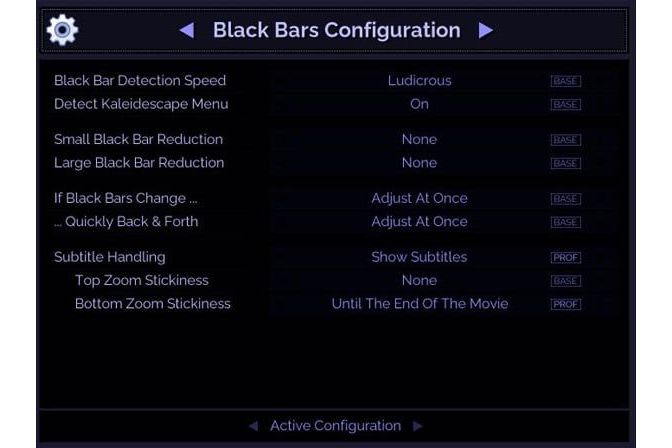Open Large Black Bar Reduction None value
The height and width of the screenshot is (448, 672).
click(419, 163)
